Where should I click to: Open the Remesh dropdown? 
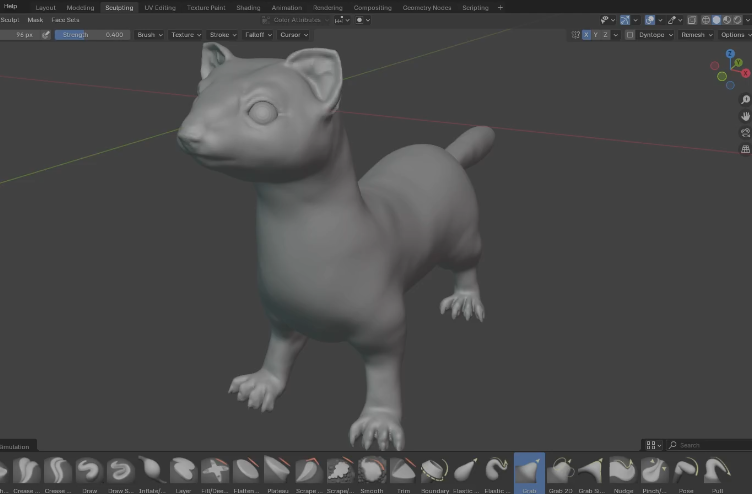pos(696,35)
